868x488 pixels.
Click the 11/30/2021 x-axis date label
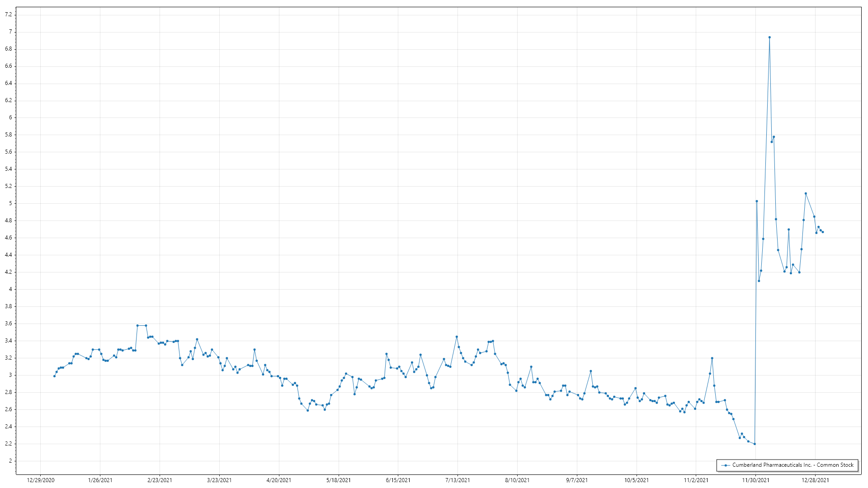(x=755, y=480)
